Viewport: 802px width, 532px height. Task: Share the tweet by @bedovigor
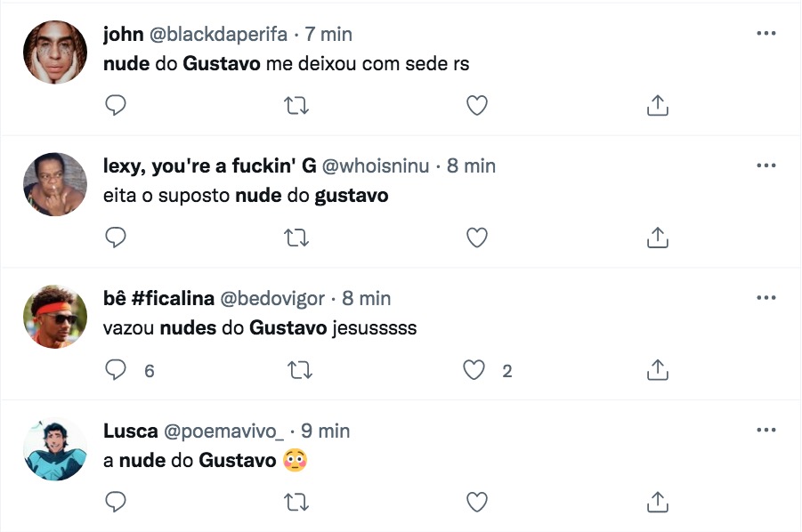pyautogui.click(x=657, y=370)
